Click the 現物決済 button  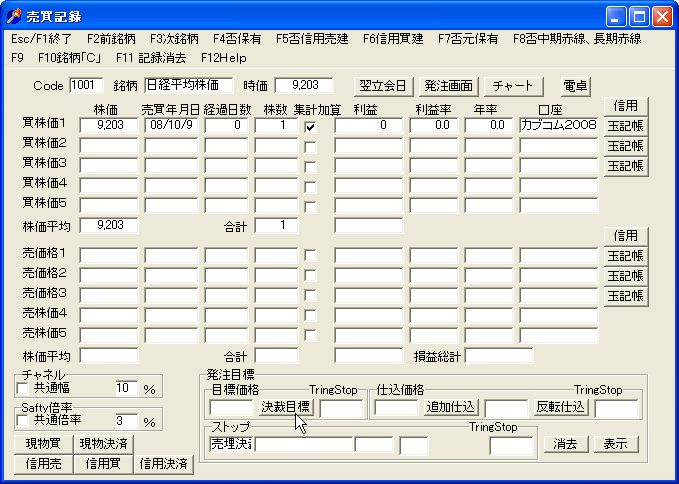tap(103, 444)
